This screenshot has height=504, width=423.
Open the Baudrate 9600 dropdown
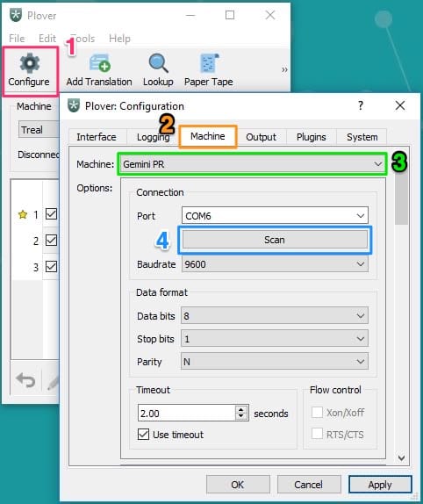(275, 264)
